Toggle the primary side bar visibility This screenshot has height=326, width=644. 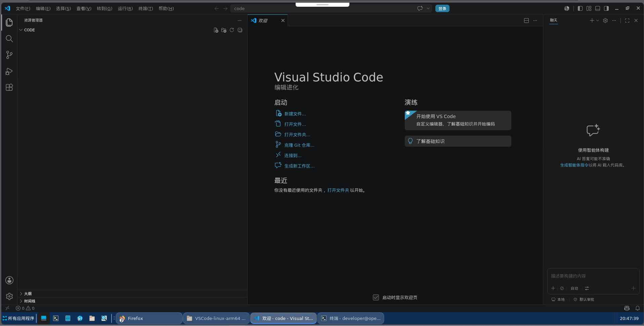click(580, 8)
